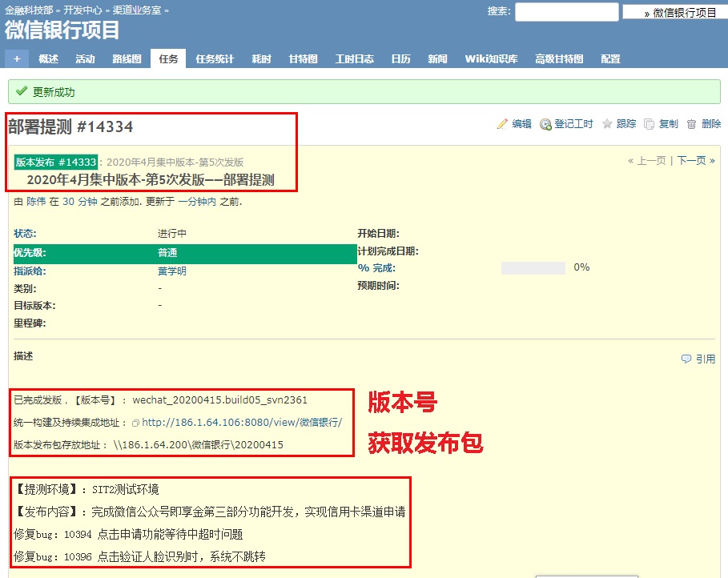The image size is (728, 578).
Task: Click the version string wechat_20200415.build05_svn2361
Action: [x=219, y=400]
